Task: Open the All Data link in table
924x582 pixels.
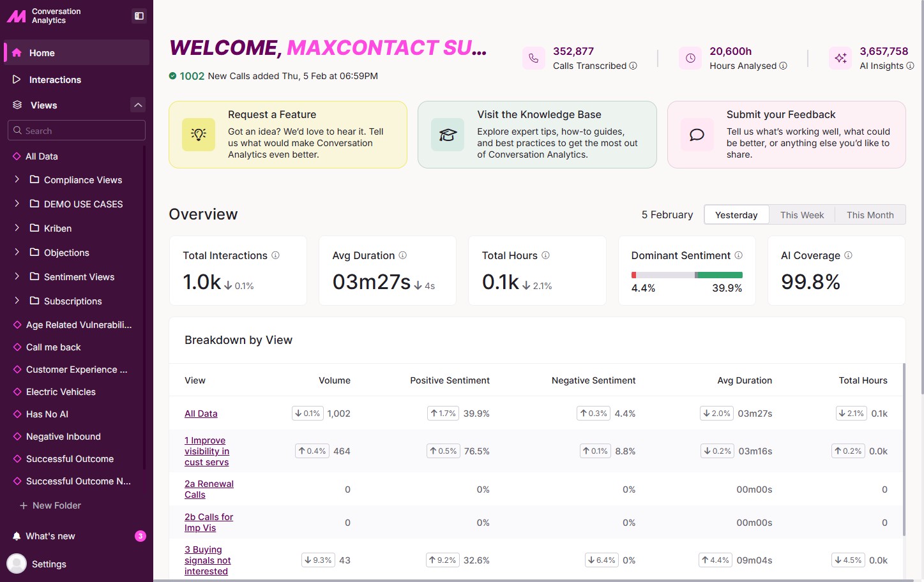Action: (201, 414)
